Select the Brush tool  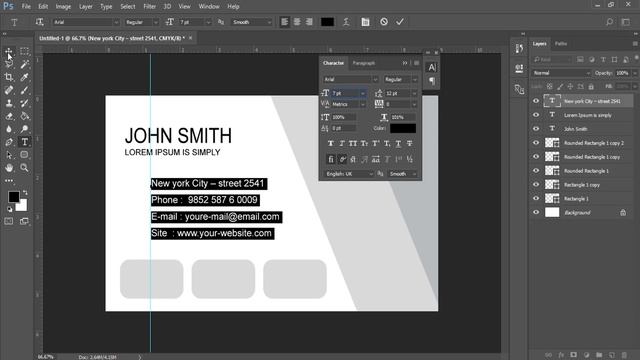[24, 90]
